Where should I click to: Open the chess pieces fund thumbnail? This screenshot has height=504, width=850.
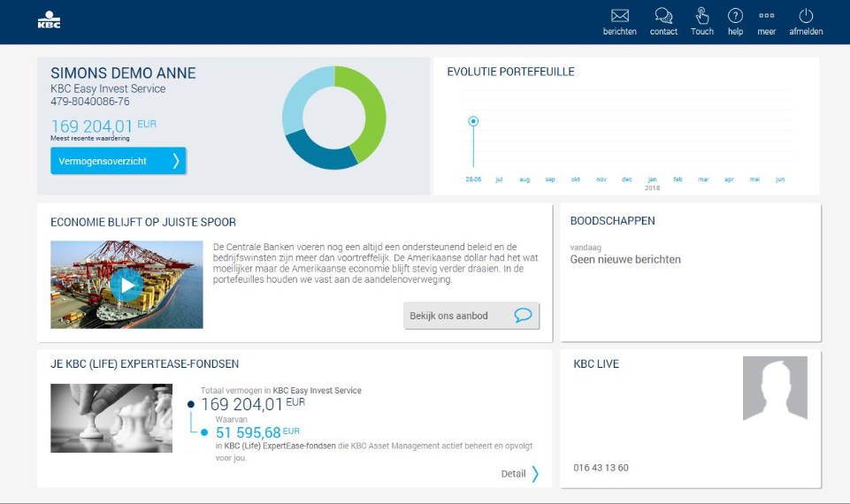[x=111, y=418]
